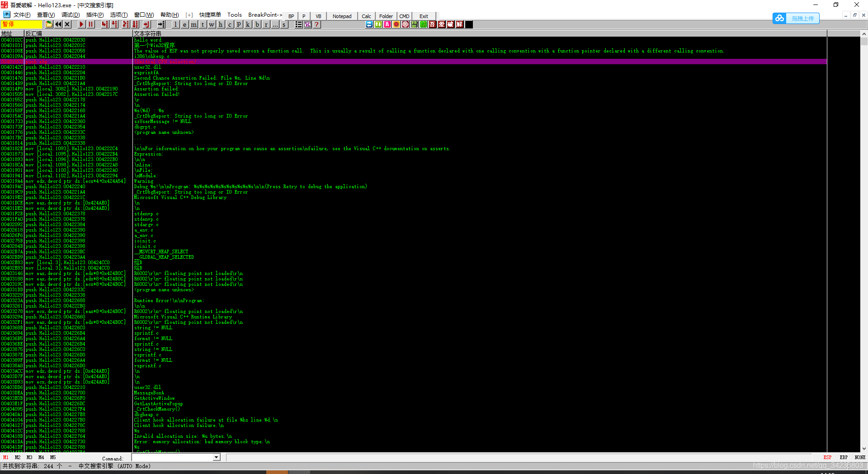Open Handles with the 'h' button
The image size is (868, 474).
pyautogui.click(x=221, y=24)
